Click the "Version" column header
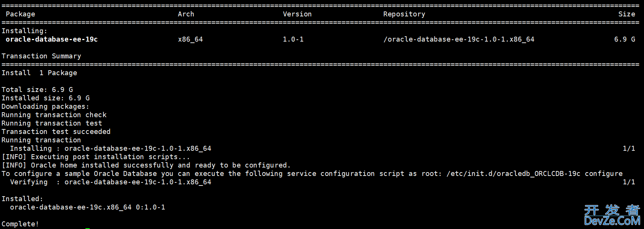Image resolution: width=644 pixels, height=229 pixels. (x=297, y=14)
